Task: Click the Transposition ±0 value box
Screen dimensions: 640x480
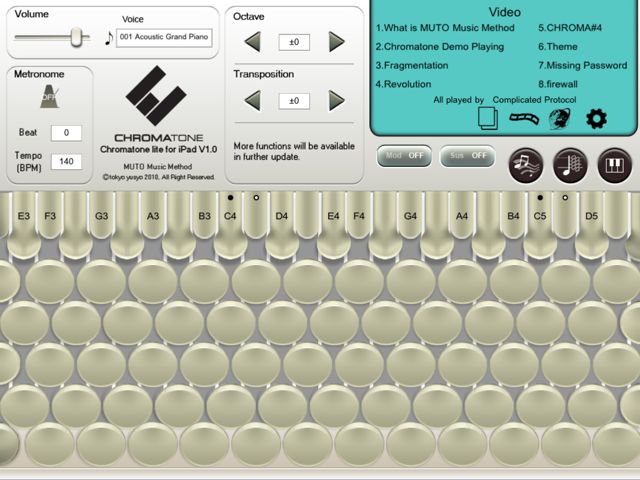Action: coord(294,101)
